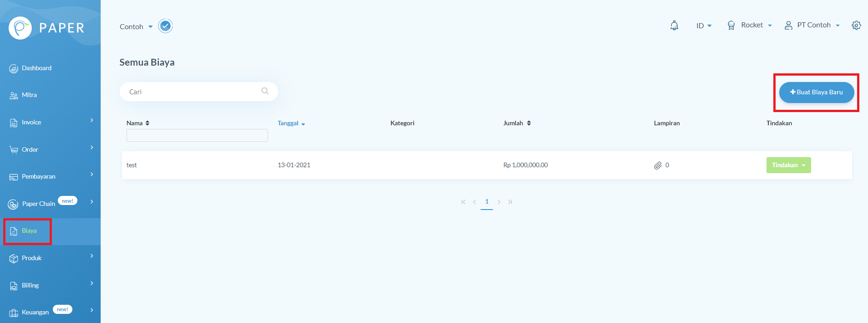Focus the Cari search field
The height and width of the screenshot is (323, 868).
click(x=198, y=92)
